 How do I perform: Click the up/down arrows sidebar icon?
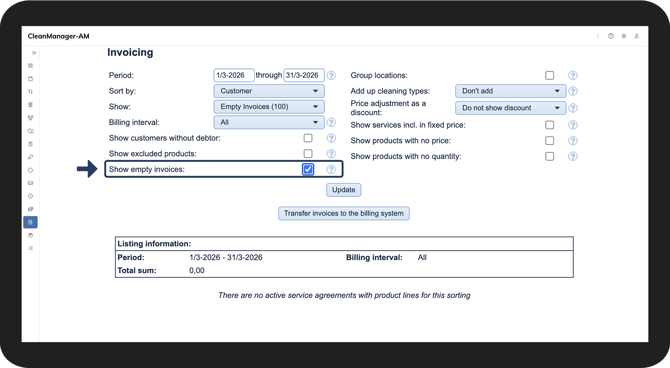coord(30,91)
